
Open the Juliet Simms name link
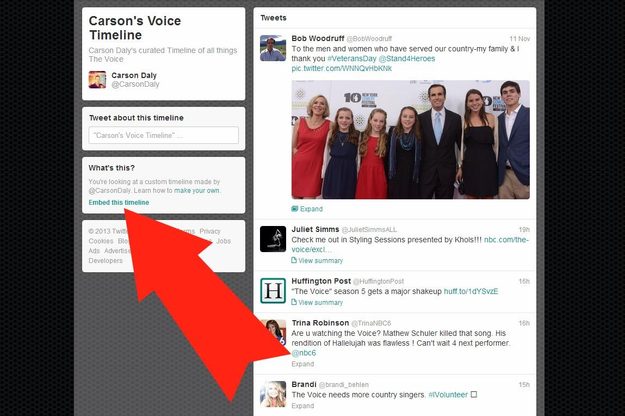(315, 230)
